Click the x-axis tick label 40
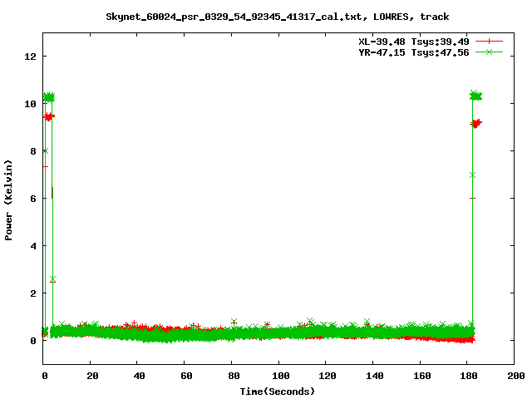 (139, 376)
